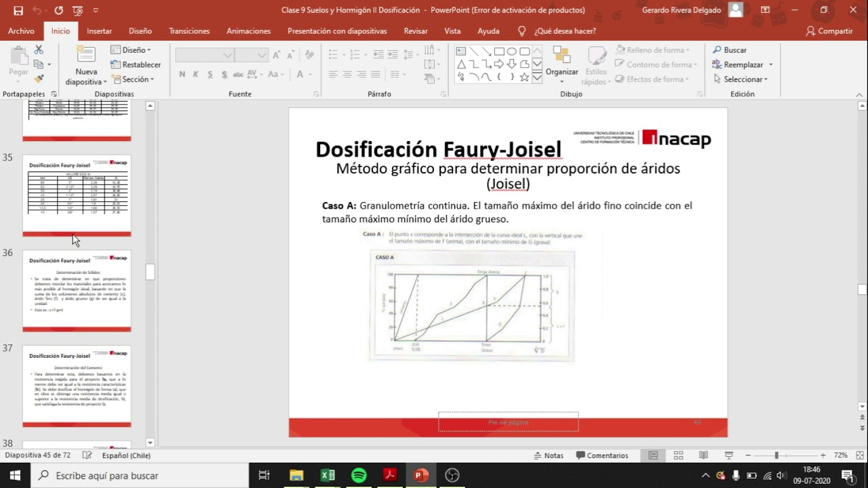Toggle text shadow S formatting

pos(224,75)
